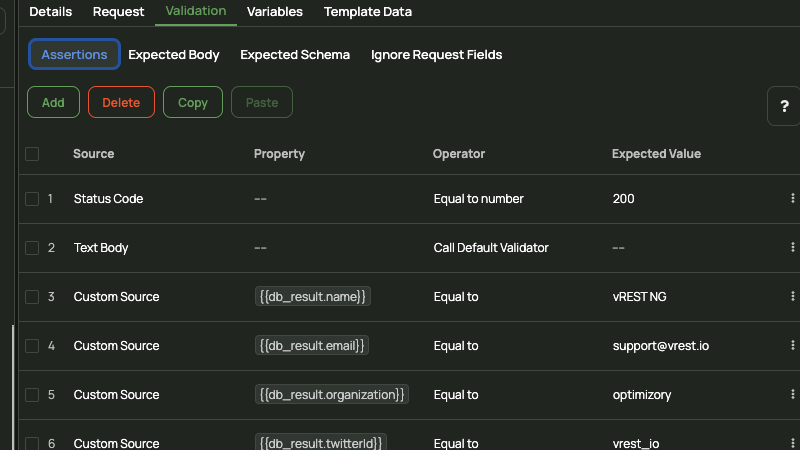Click the support@vrest.io expected value

(661, 345)
